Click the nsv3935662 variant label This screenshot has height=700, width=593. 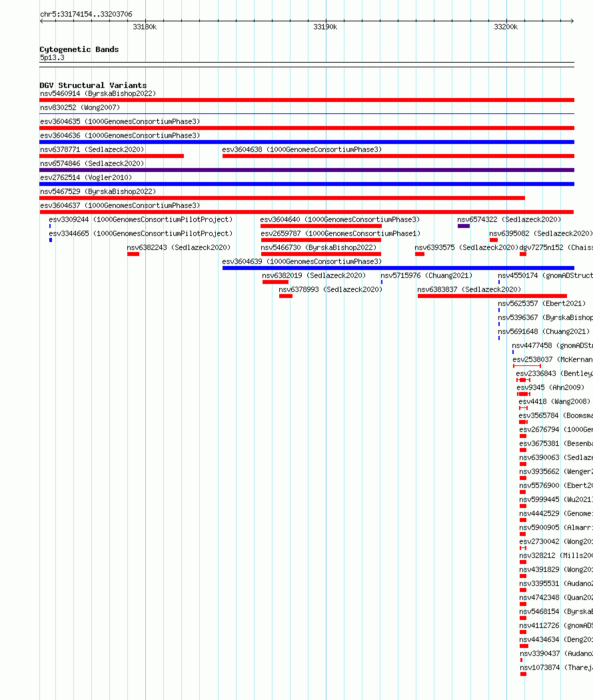(556, 471)
